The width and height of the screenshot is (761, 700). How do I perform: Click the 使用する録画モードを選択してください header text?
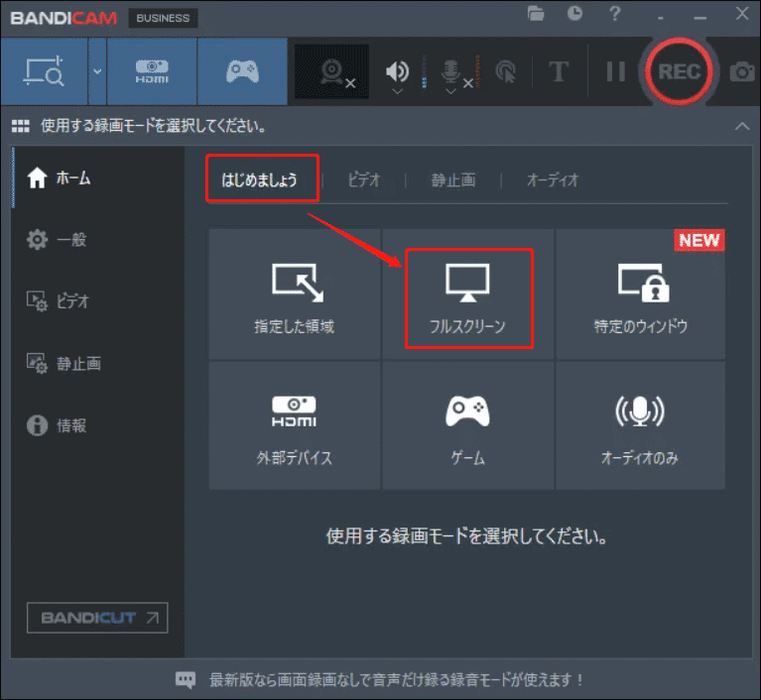point(154,126)
